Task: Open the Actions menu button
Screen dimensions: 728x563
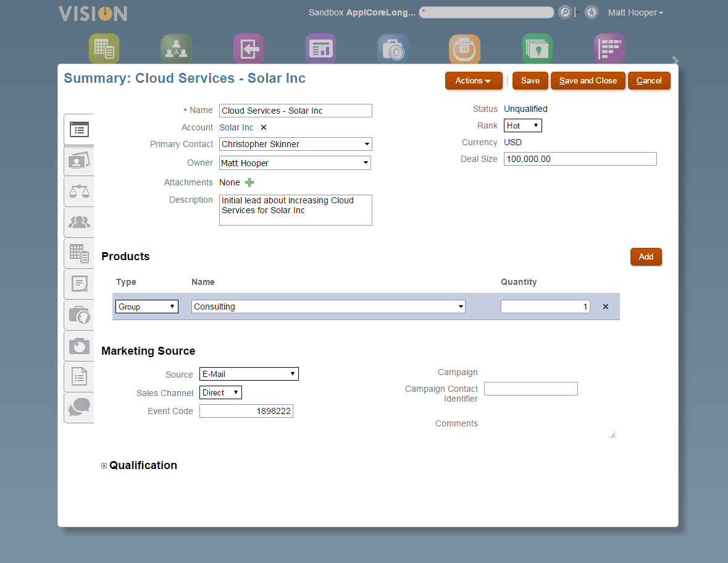Action: 473,80
